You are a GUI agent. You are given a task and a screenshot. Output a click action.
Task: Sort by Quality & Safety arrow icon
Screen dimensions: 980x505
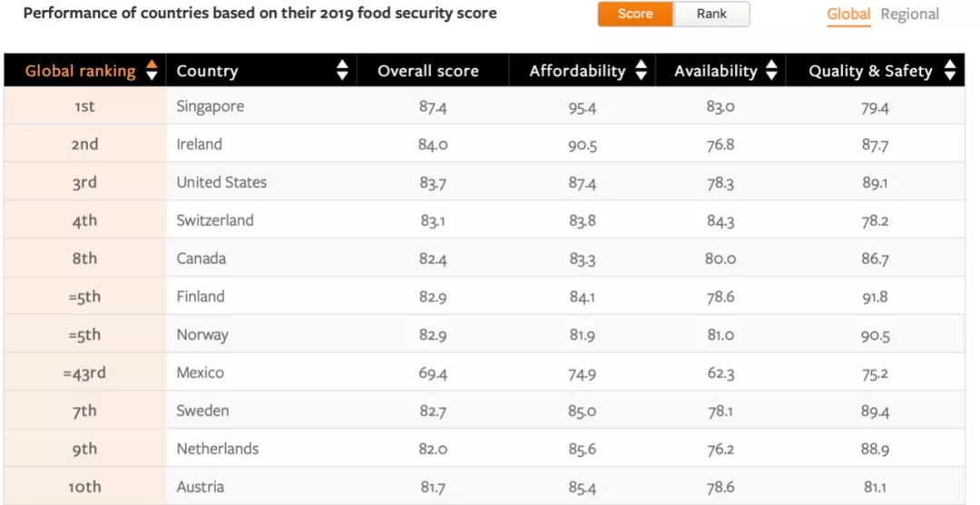950,71
